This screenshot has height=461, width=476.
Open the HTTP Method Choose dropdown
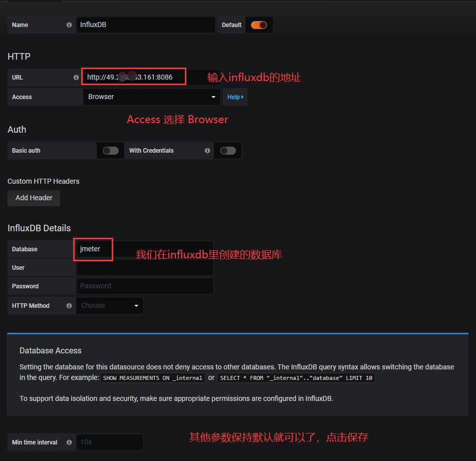(110, 306)
